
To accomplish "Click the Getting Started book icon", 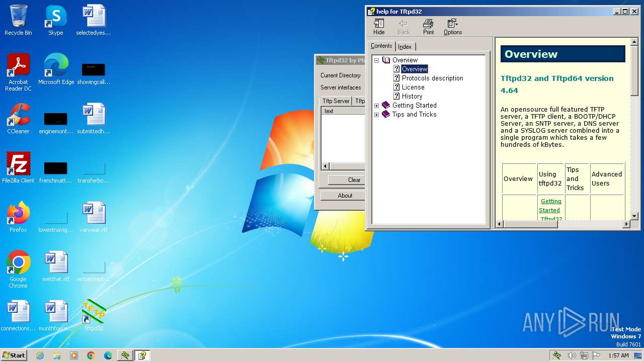I will pos(386,106).
